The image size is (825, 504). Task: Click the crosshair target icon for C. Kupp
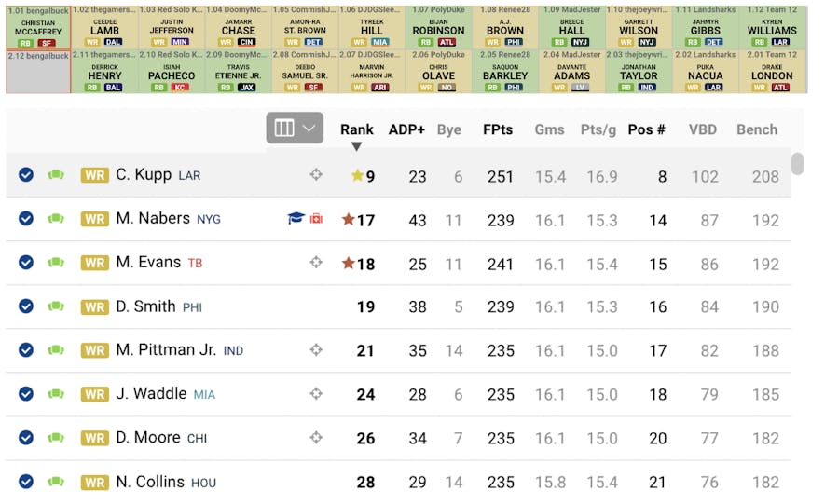316,174
